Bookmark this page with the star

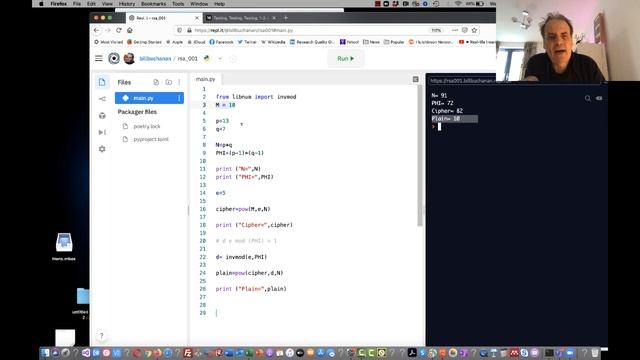click(474, 30)
